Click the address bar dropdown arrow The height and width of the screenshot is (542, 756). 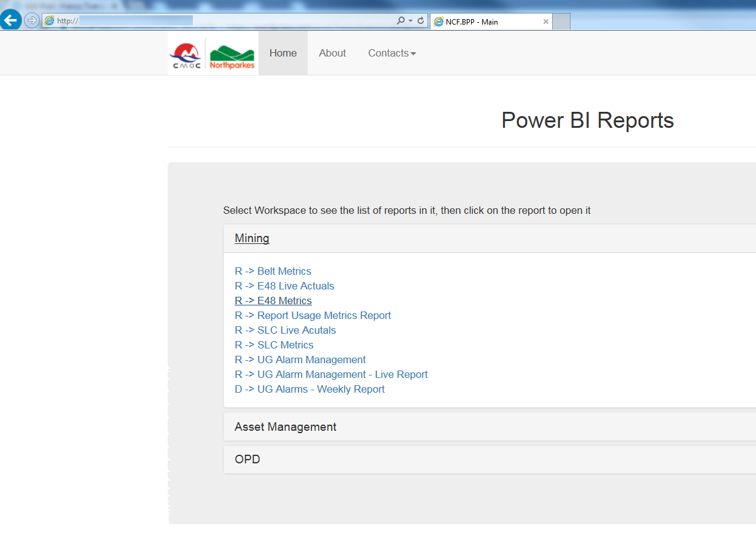410,21
